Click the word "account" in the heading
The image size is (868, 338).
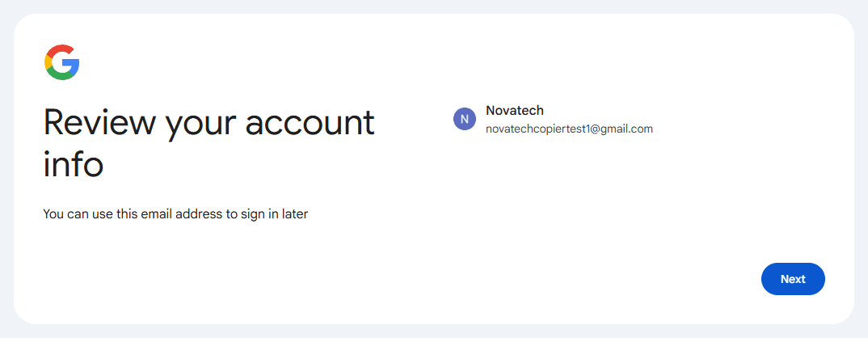point(310,124)
